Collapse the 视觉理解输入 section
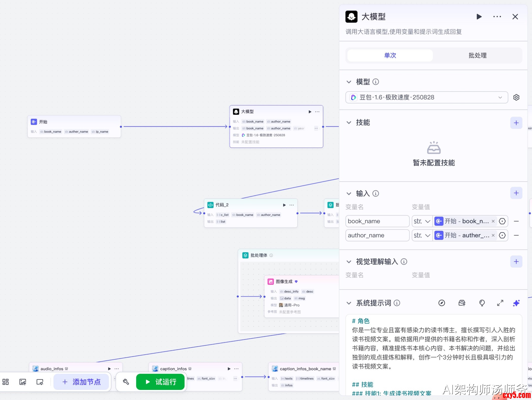 click(349, 262)
